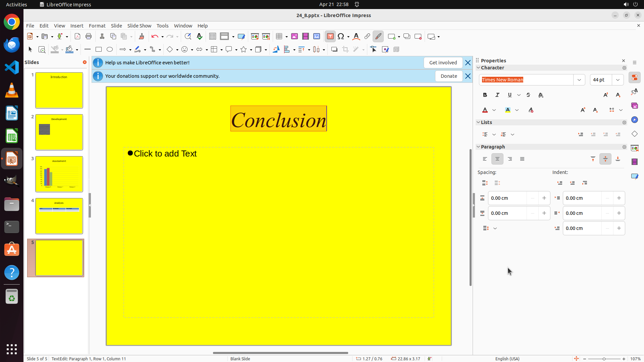Toggle Bold in Character panel
The image size is (644, 362).
pos(485,95)
